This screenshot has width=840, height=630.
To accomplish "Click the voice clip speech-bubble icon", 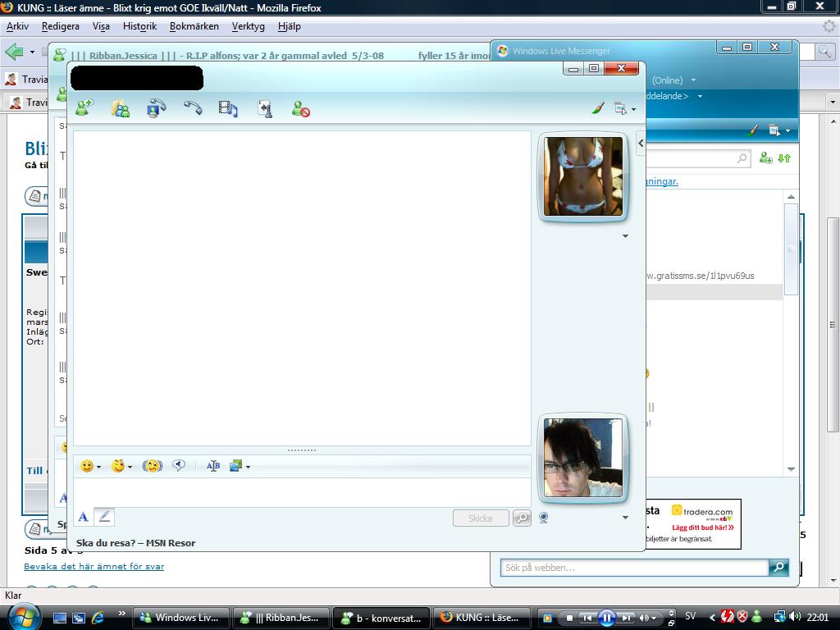I will tap(179, 466).
